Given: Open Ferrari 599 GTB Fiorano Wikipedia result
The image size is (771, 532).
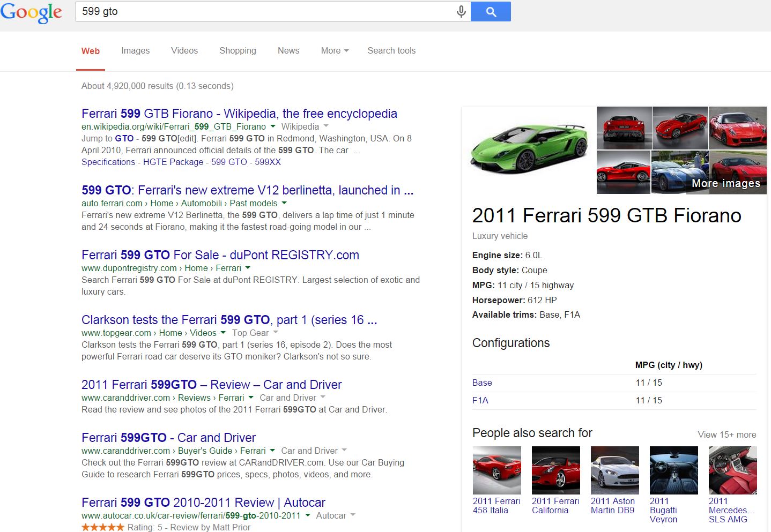Looking at the screenshot, I should point(239,114).
